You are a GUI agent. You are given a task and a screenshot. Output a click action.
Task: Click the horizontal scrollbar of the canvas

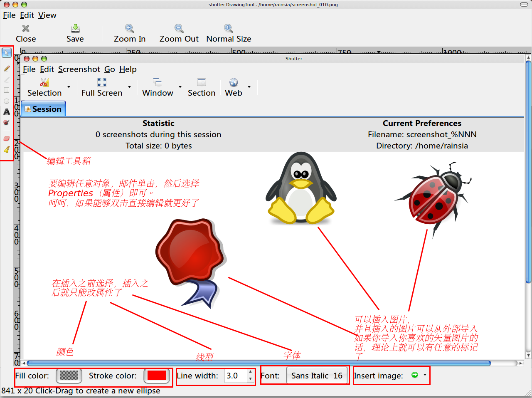pos(259,363)
